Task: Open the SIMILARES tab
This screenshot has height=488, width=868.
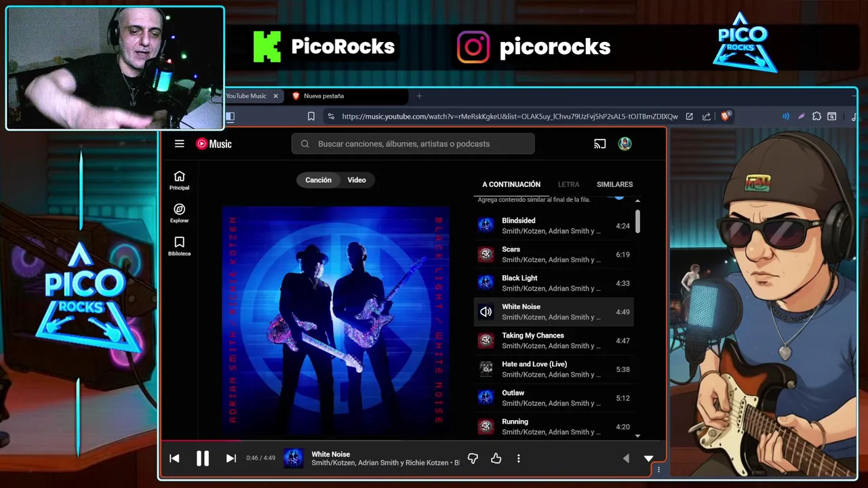Action: click(x=614, y=184)
